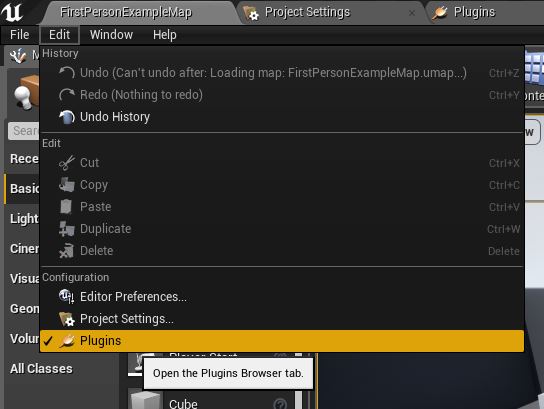
Task: Click the Place Actors lightbulb cube icon
Action: point(26,92)
